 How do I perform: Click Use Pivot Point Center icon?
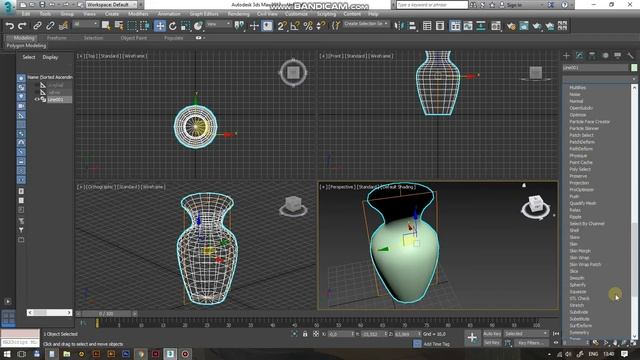(x=239, y=26)
